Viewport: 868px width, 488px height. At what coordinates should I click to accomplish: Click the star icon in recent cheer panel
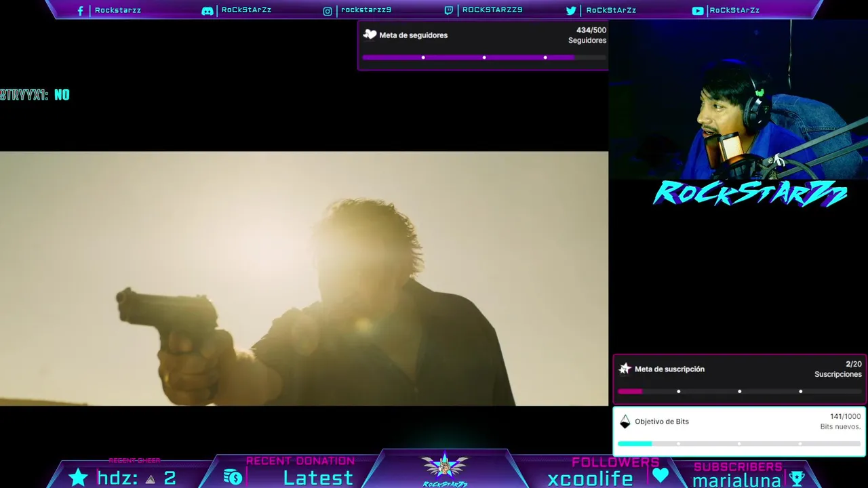coord(79,477)
